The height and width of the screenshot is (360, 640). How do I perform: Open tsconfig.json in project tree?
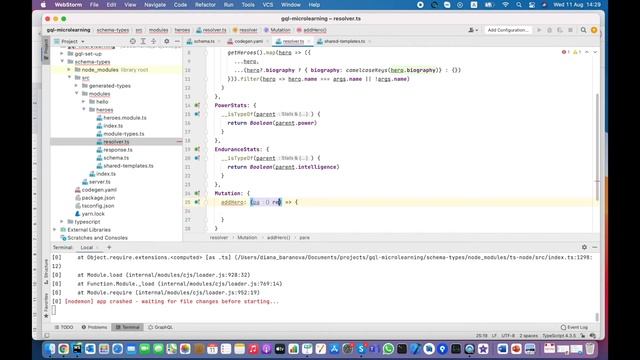(x=98, y=206)
